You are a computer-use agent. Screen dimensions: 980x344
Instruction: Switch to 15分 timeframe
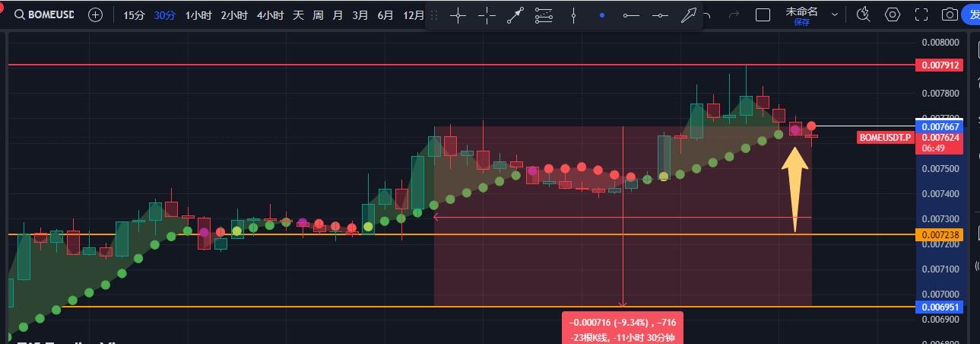134,14
